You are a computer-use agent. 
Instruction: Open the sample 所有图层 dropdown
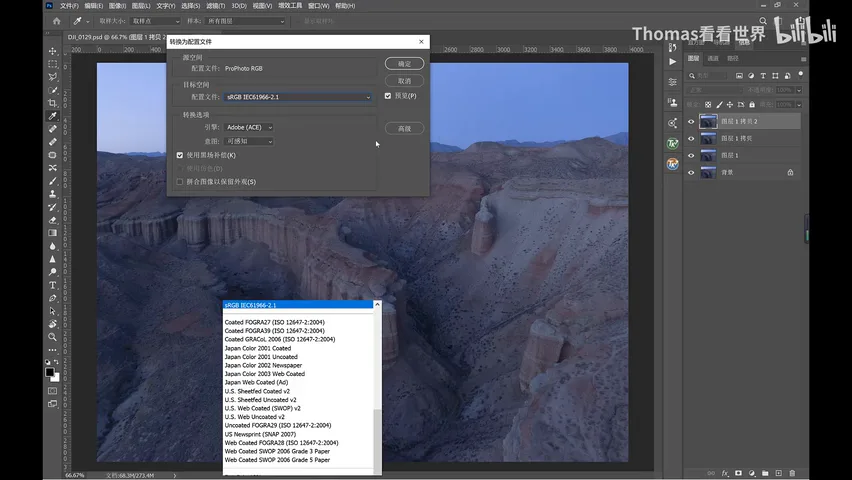[x=246, y=21]
